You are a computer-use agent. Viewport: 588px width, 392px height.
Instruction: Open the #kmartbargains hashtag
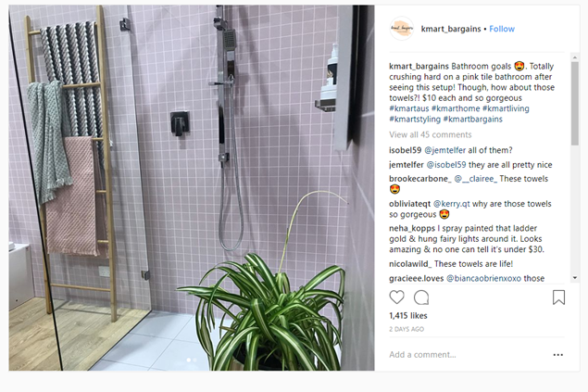(x=472, y=120)
